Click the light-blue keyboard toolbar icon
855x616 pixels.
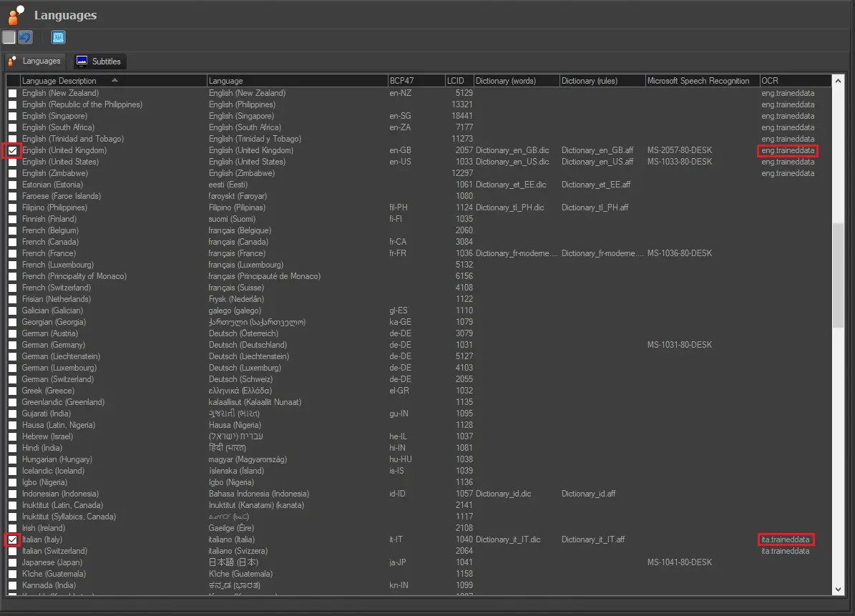point(58,37)
